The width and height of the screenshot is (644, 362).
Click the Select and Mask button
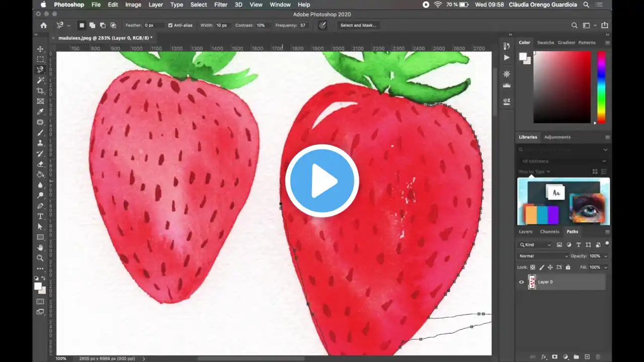click(358, 25)
